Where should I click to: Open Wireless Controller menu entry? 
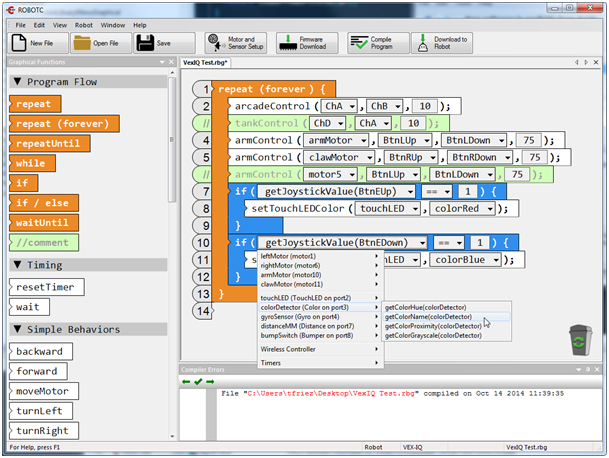point(320,349)
